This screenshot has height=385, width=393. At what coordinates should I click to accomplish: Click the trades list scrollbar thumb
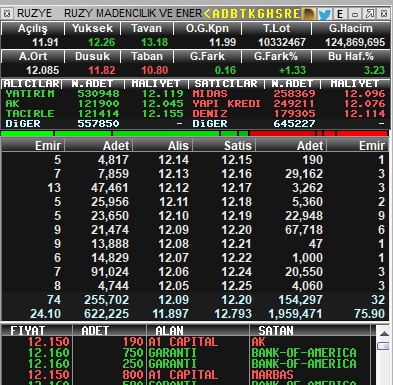(x=384, y=346)
